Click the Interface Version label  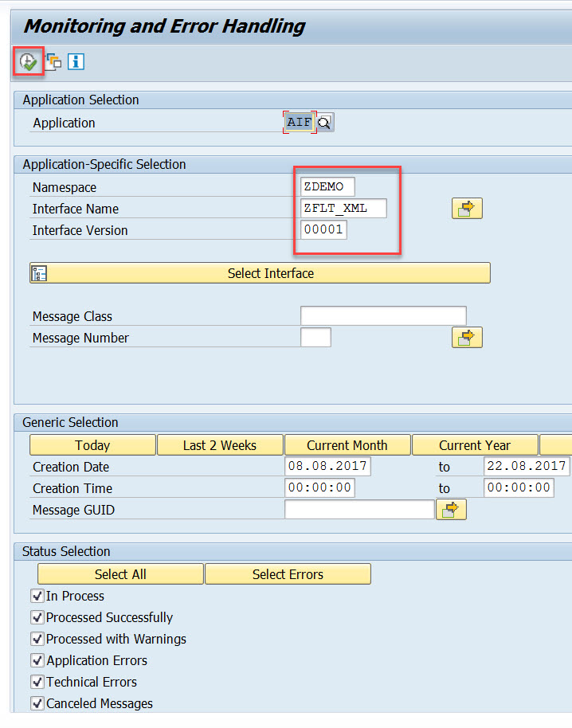tap(80, 230)
